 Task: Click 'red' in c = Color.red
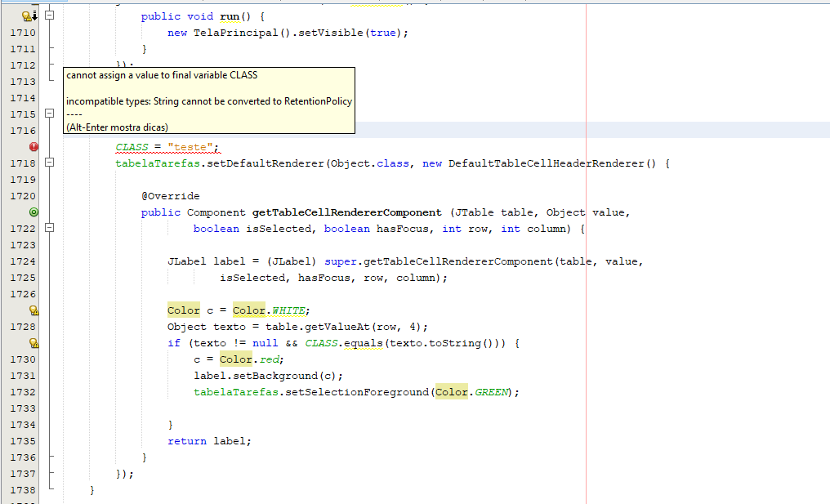click(x=269, y=360)
